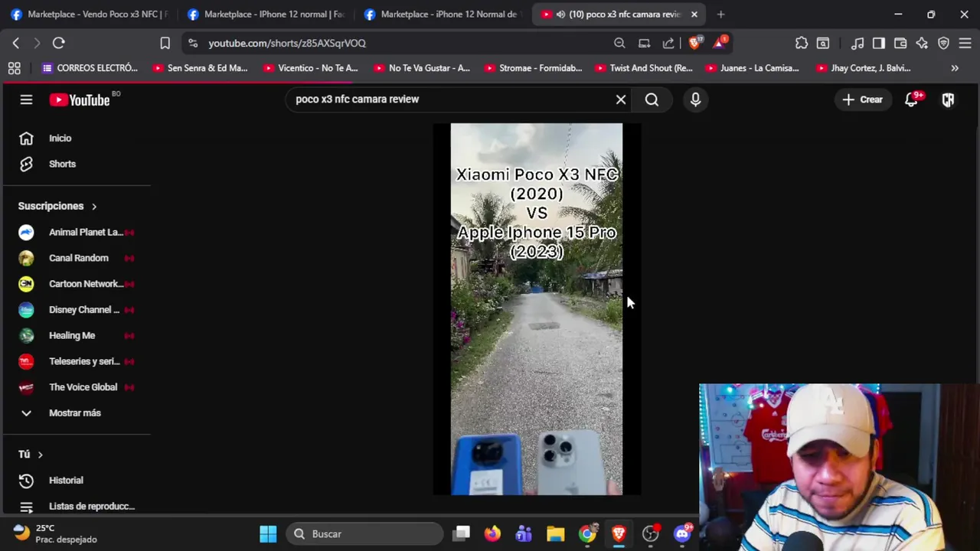Open a new browser tab

tap(720, 15)
